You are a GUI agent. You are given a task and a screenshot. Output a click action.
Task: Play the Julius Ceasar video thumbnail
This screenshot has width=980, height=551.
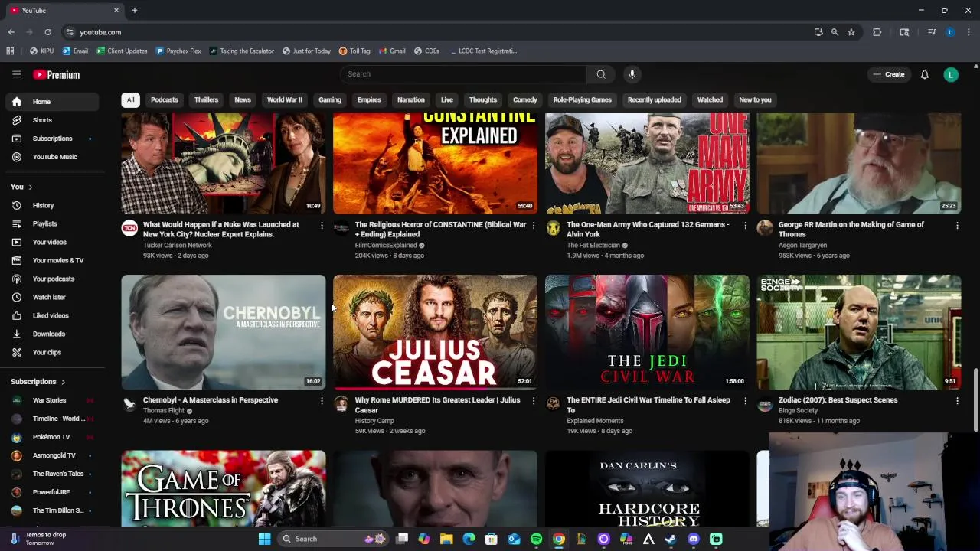435,332
